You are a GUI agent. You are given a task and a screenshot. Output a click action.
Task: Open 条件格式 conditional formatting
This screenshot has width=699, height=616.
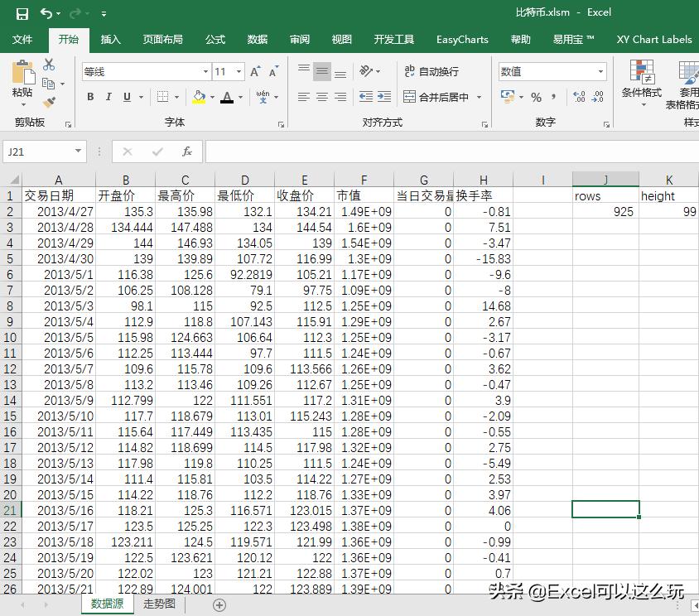[641, 83]
